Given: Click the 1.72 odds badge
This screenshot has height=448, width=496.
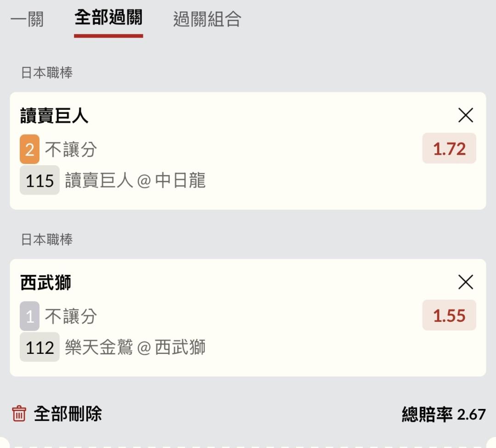Looking at the screenshot, I should pos(449,148).
